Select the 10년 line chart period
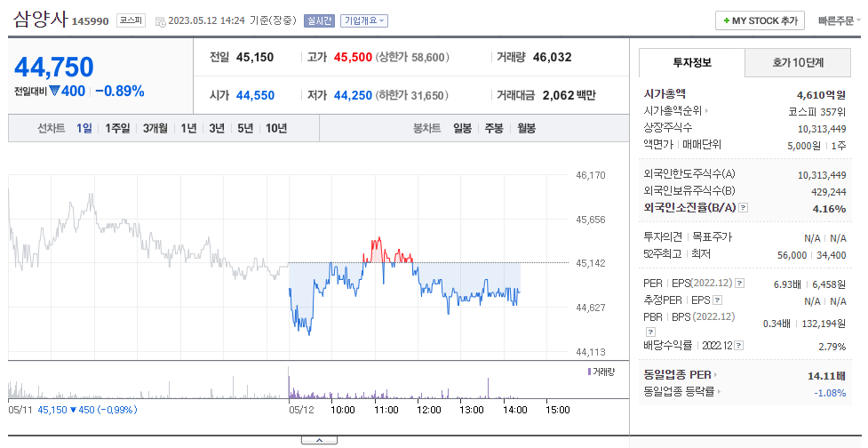The height and width of the screenshot is (448, 868). click(x=276, y=129)
